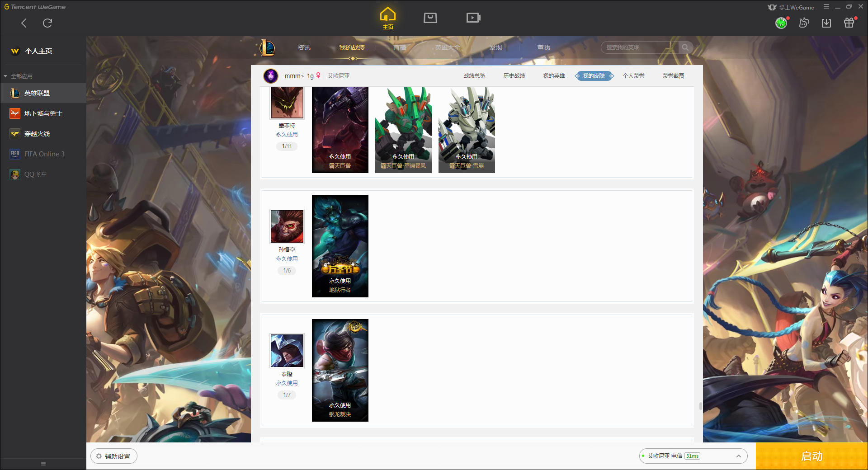
Task: Click the 银龙裁决 skin card
Action: (340, 370)
